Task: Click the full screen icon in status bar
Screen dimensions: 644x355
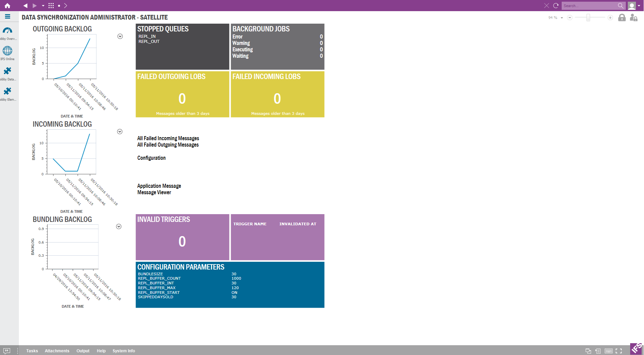Action: click(x=619, y=351)
